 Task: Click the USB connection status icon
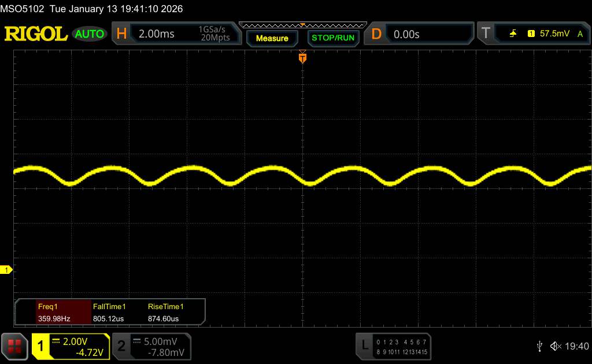[539, 346]
